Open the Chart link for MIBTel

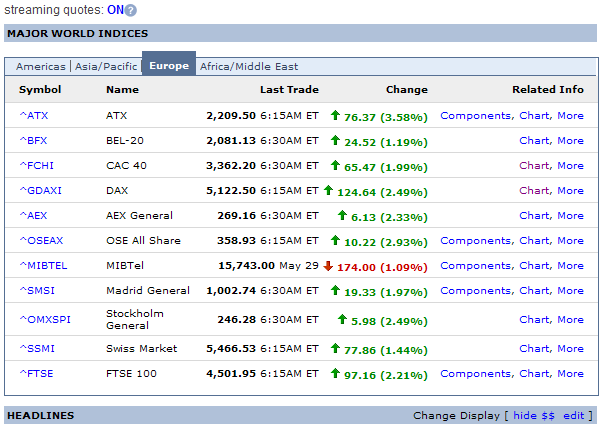pos(534,265)
